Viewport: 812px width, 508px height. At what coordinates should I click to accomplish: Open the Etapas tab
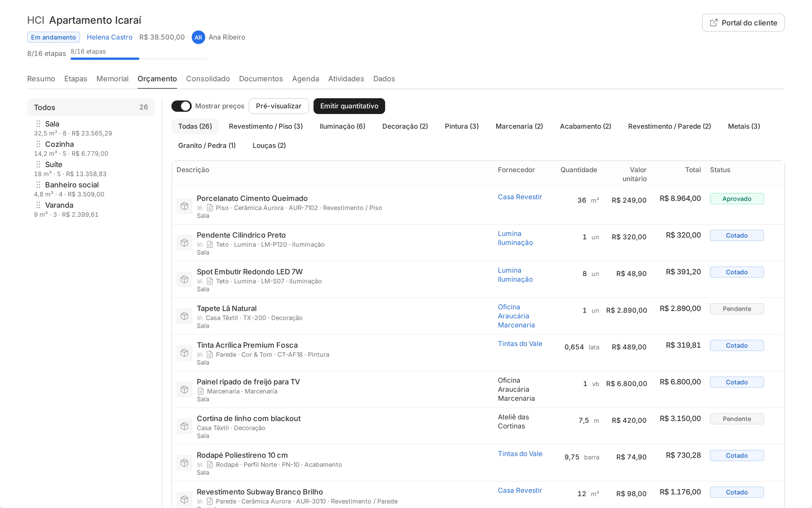point(76,79)
